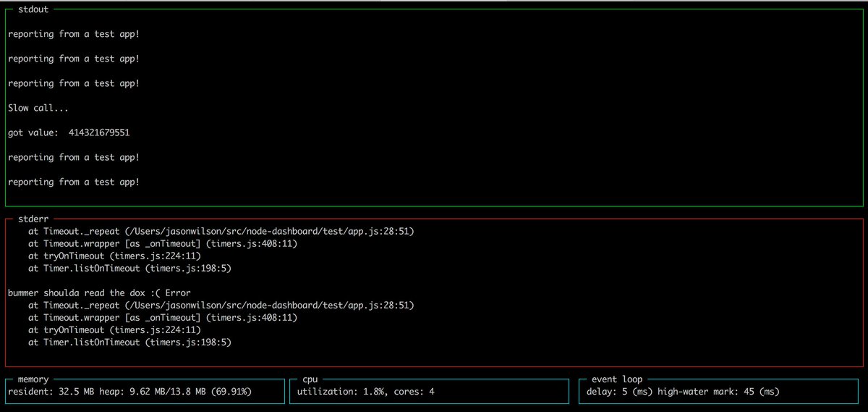Select 'cores: 4' in cpu panel
Screen dimensions: 868x412
[412, 392]
